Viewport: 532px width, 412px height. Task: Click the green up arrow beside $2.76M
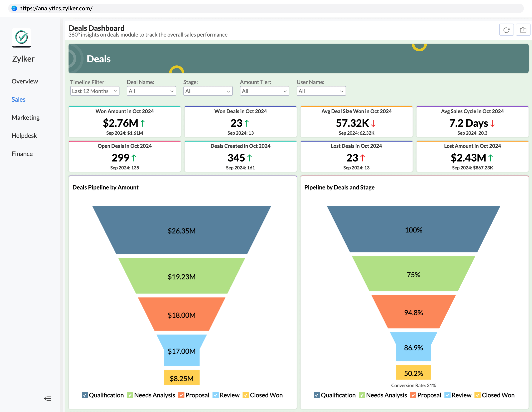143,123
